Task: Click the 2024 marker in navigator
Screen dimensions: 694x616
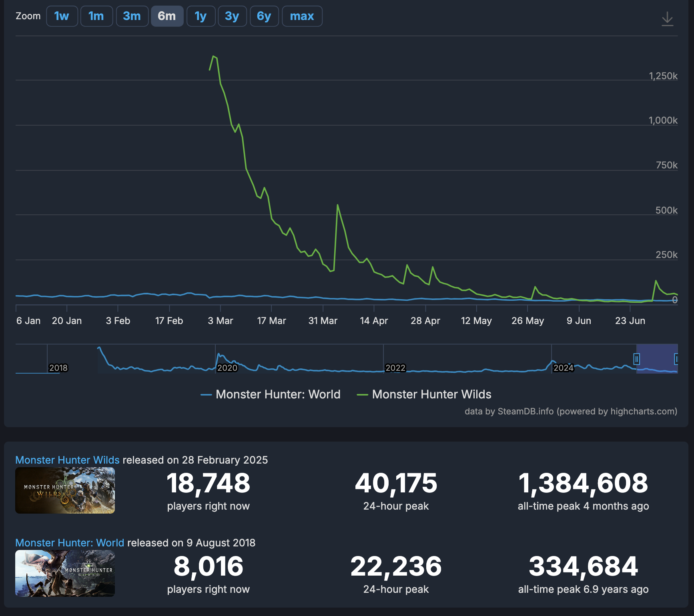Action: click(563, 368)
